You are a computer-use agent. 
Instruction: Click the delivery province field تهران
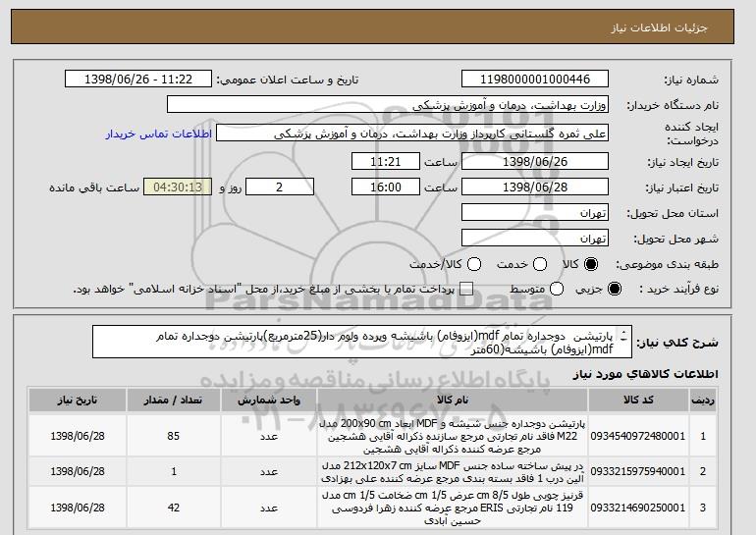pyautogui.click(x=535, y=213)
